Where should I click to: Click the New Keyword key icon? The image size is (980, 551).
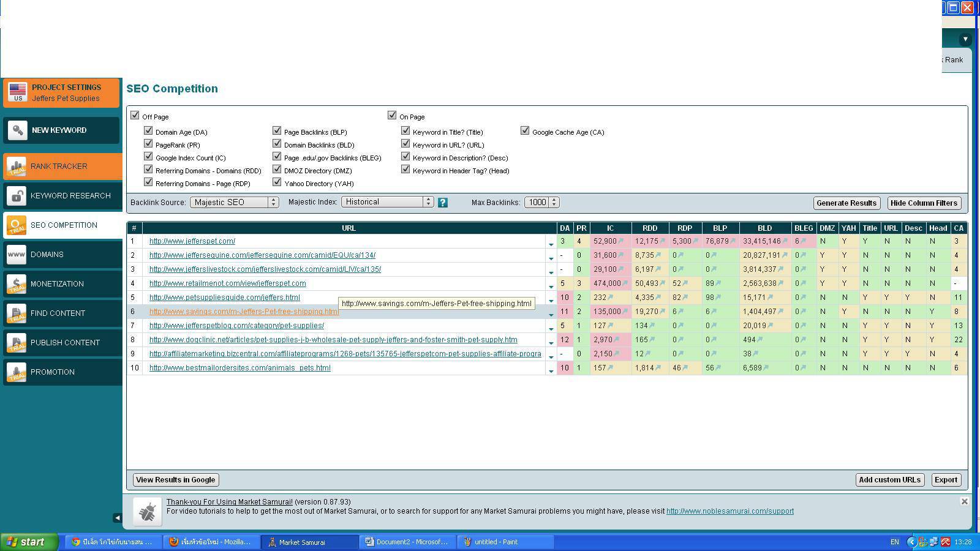click(18, 130)
